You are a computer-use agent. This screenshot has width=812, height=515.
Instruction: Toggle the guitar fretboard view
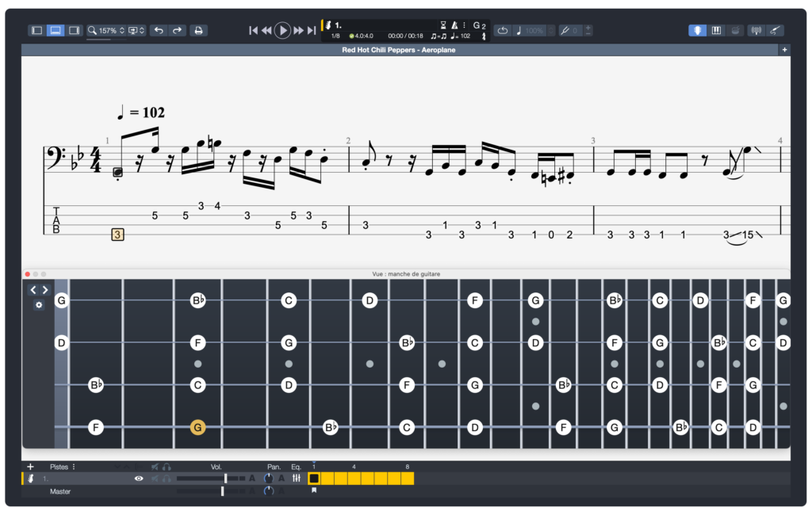(x=698, y=31)
